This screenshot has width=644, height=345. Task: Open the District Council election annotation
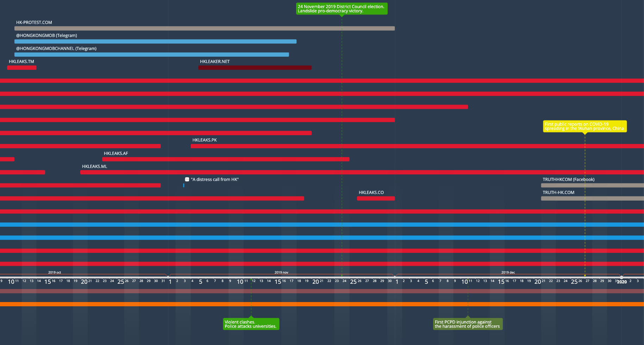pyautogui.click(x=341, y=9)
